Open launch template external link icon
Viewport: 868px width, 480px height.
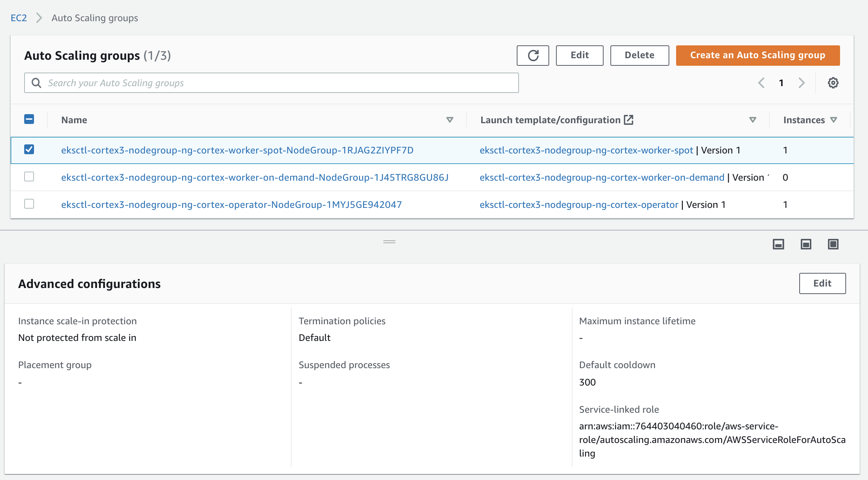pyautogui.click(x=629, y=120)
